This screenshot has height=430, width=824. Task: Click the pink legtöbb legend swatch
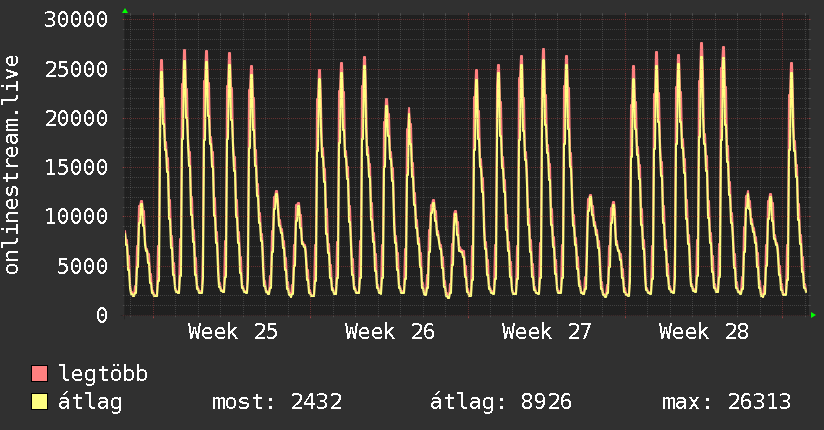(39, 373)
